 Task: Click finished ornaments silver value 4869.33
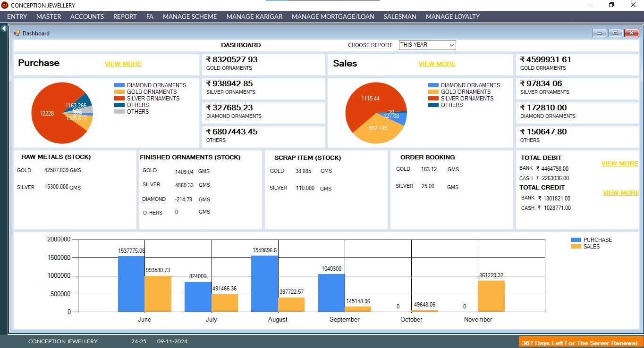(x=184, y=185)
